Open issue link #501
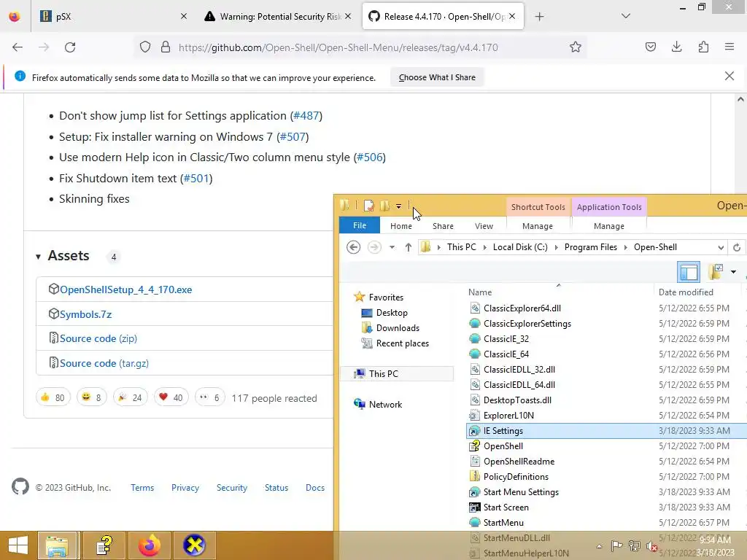Viewport: 747px width, 560px height. [x=196, y=178]
